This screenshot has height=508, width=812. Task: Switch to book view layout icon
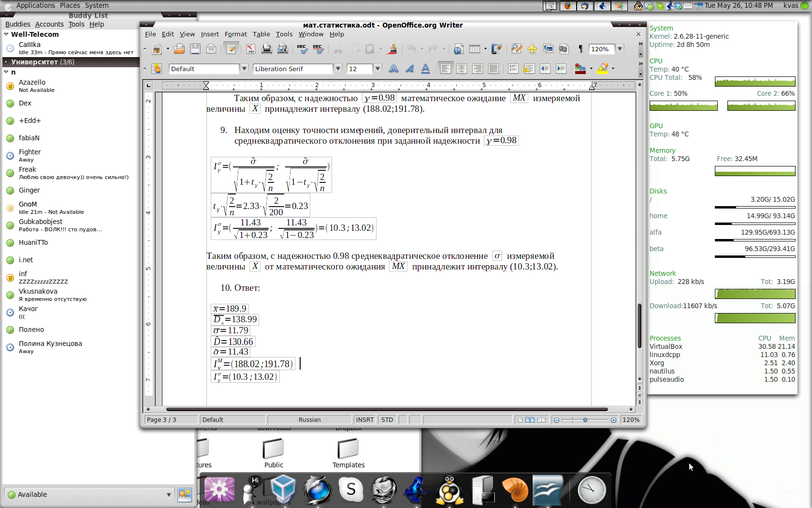542,420
